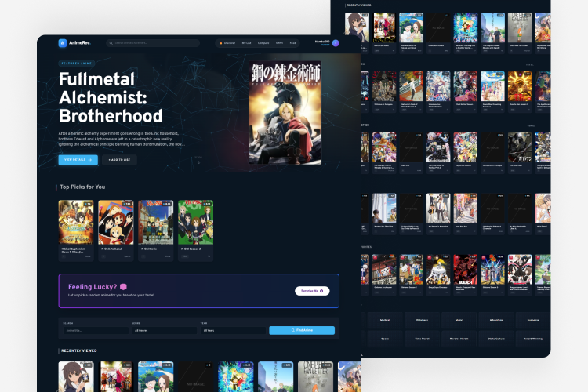Click the dice icon next to Feeling Lucky
This screenshot has width=588, height=392.
click(123, 287)
